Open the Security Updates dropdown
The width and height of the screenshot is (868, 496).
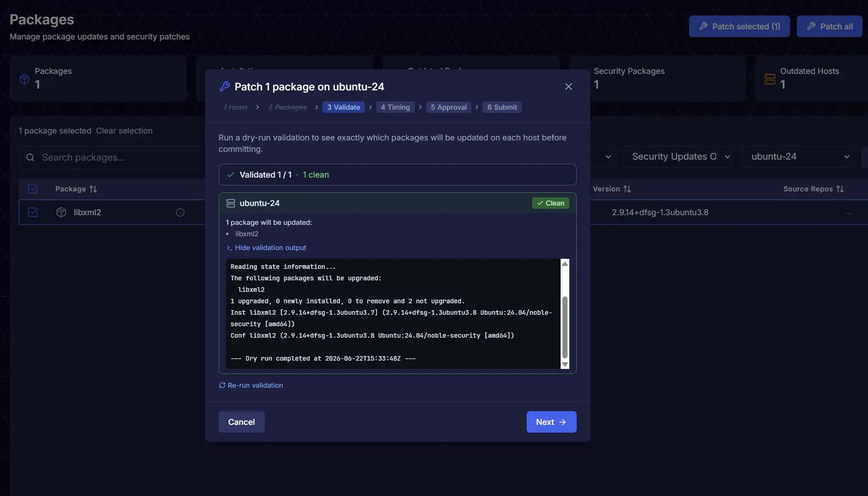coord(677,156)
